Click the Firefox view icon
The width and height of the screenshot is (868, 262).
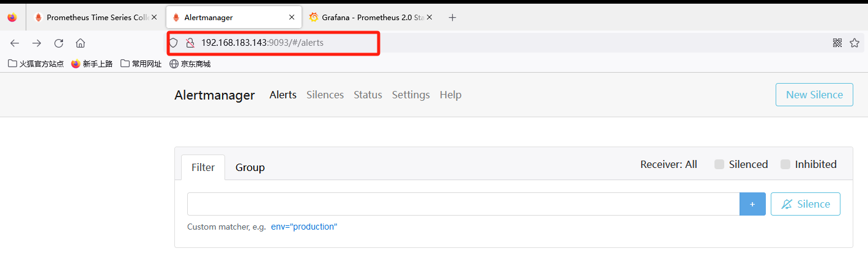click(12, 17)
